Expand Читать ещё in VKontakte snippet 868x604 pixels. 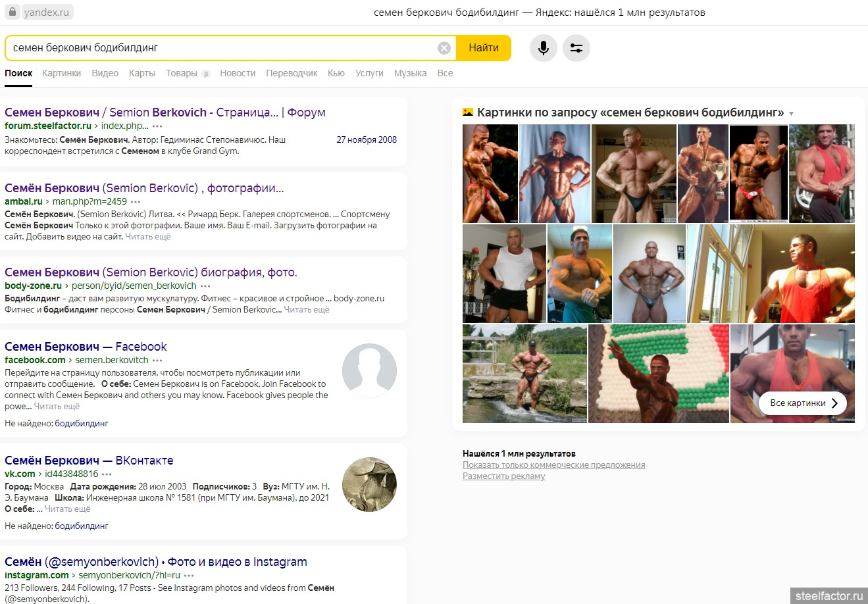68,509
